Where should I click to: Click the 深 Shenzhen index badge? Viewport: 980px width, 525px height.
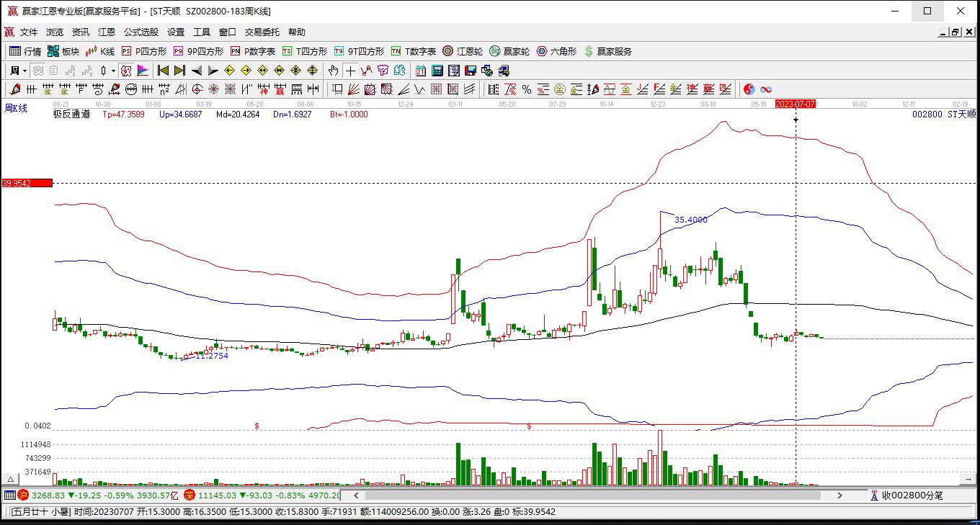coord(190,495)
